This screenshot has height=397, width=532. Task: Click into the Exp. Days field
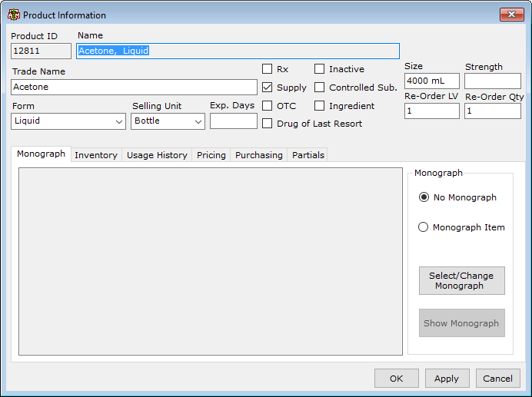234,121
